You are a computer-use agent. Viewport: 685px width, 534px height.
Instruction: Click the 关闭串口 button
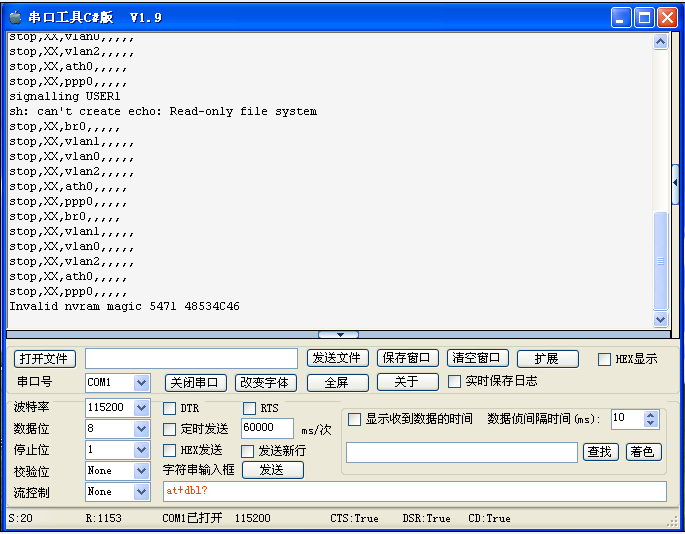(x=195, y=382)
